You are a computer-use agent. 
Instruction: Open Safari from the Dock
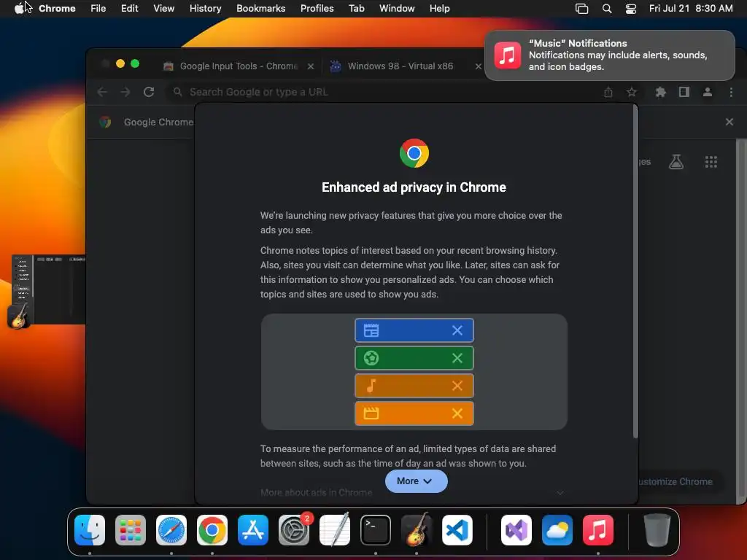(171, 530)
